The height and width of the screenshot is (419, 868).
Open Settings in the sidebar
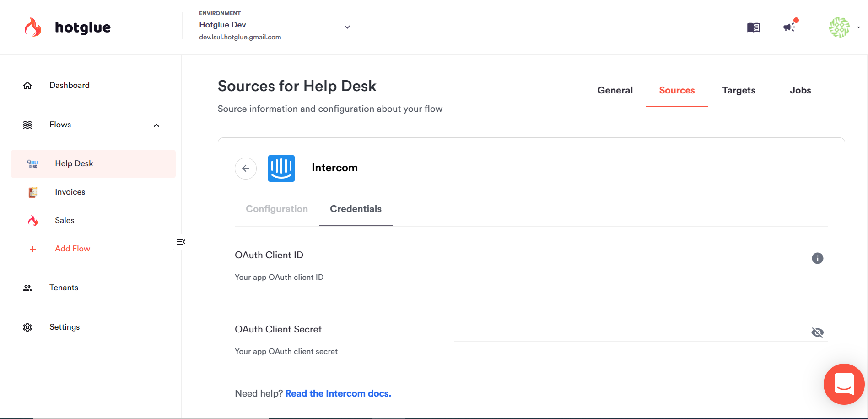[x=65, y=327]
